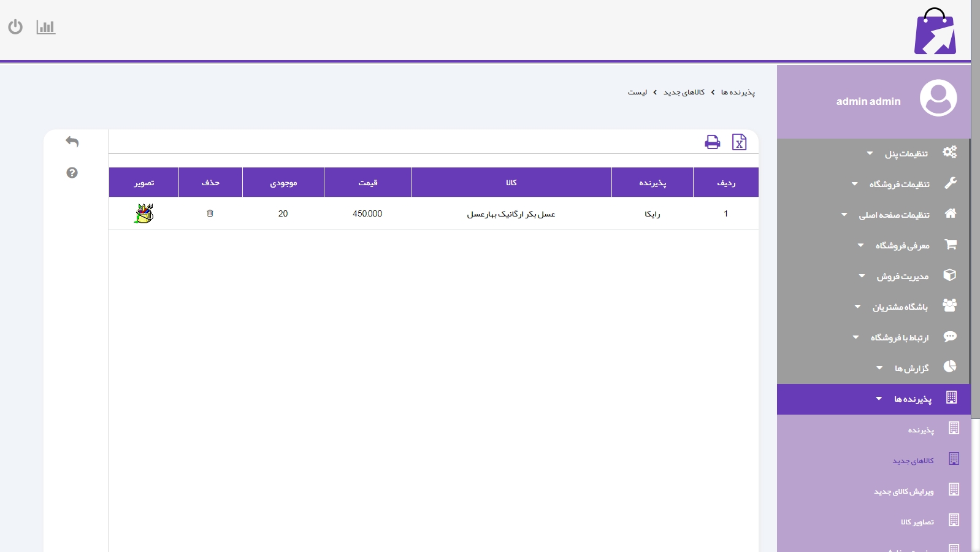This screenshot has width=980, height=552.
Task: Click the قیمت column header
Action: [367, 183]
